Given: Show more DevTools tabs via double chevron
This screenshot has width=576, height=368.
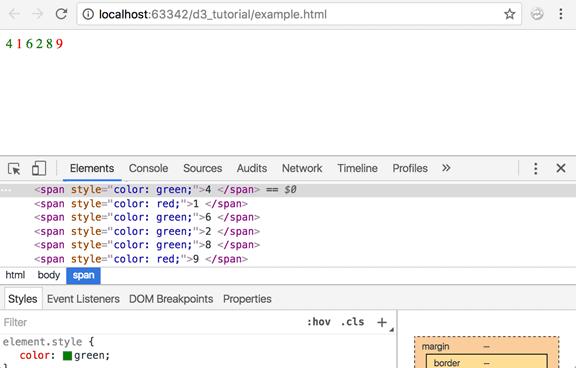Looking at the screenshot, I should click(x=446, y=168).
